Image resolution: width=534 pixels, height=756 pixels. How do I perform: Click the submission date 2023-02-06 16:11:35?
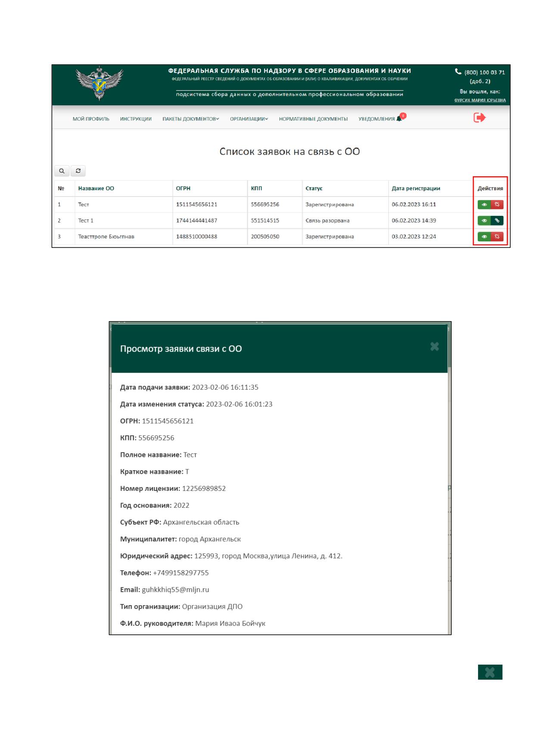click(225, 387)
